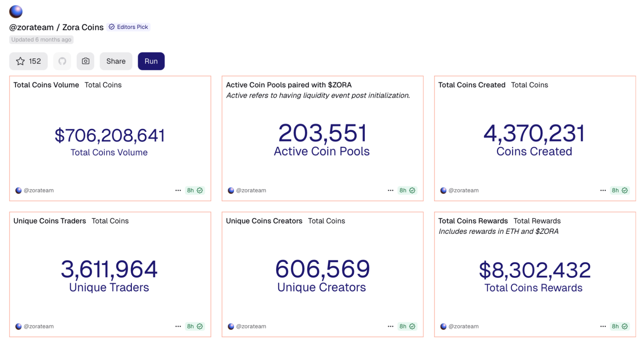Click the camera screenshot icon
This screenshot has height=340, width=644.
tap(85, 61)
